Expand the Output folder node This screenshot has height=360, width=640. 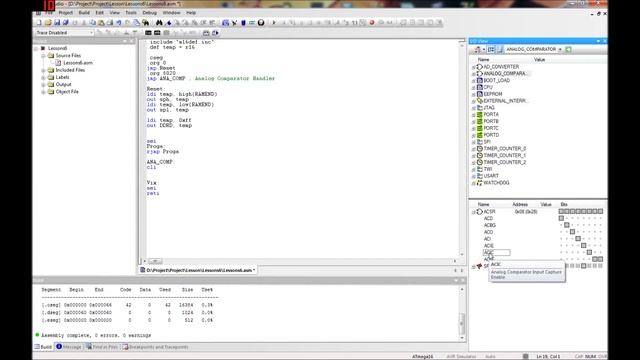[44, 84]
